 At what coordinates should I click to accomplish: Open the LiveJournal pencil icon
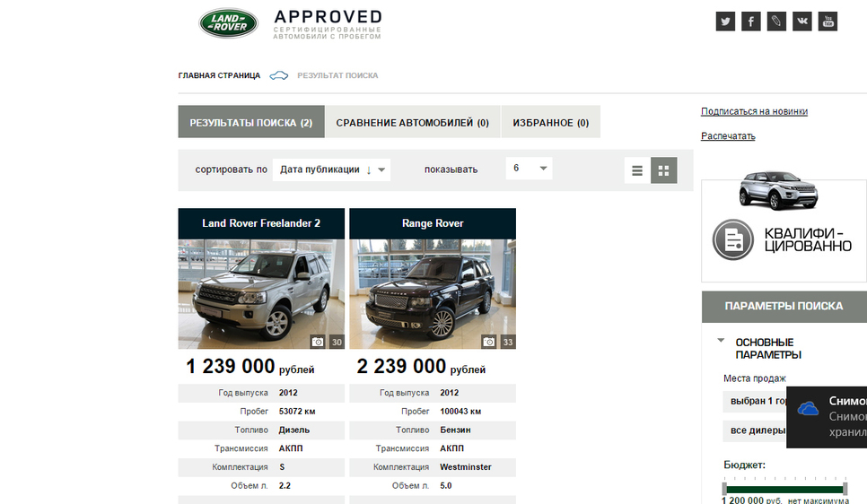pos(776,22)
